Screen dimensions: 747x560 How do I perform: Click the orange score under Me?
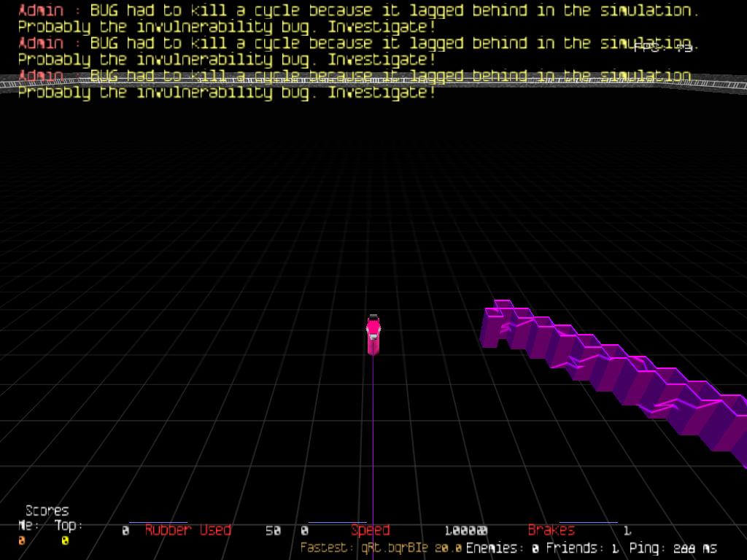point(22,540)
